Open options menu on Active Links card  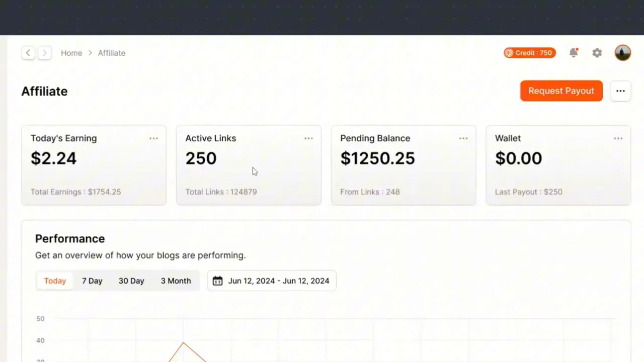click(308, 138)
